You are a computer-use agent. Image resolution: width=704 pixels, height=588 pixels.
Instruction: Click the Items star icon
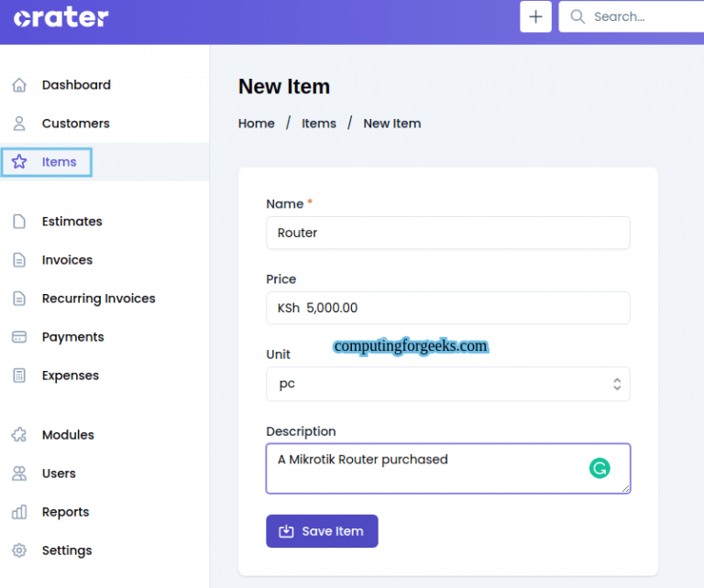(19, 162)
